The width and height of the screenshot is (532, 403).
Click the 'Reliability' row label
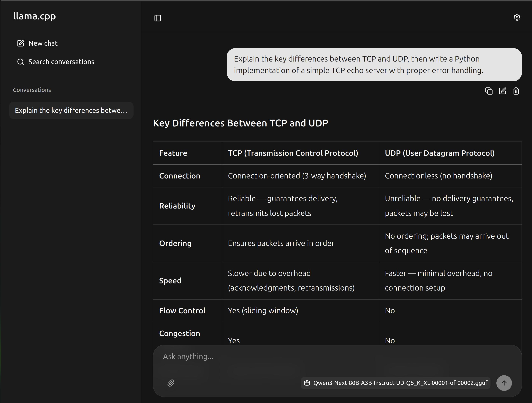click(177, 206)
